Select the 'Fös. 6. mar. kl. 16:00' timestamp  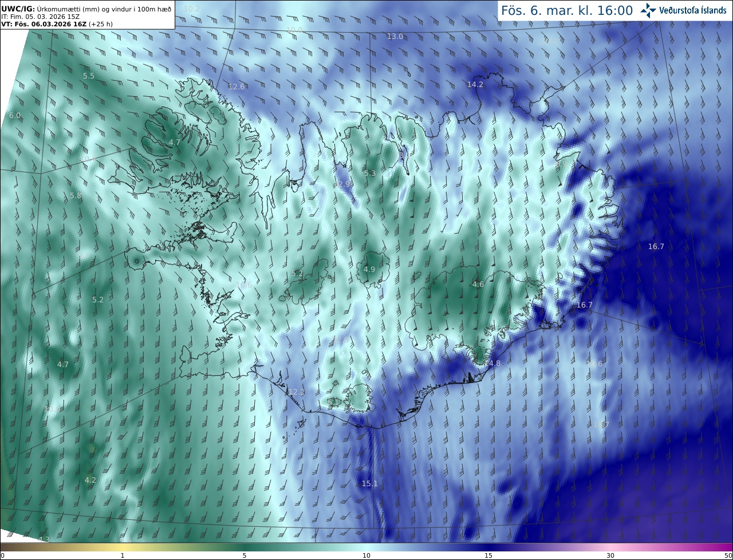(567, 10)
